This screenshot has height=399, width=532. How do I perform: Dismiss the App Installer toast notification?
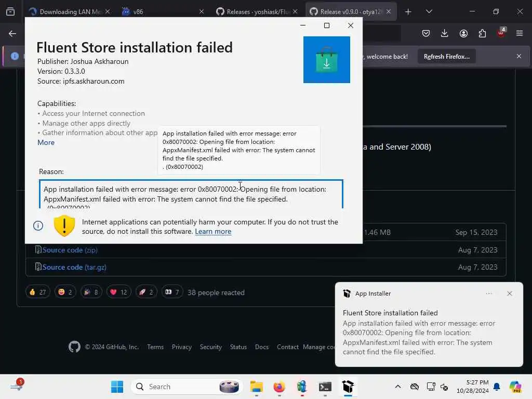coord(510,294)
